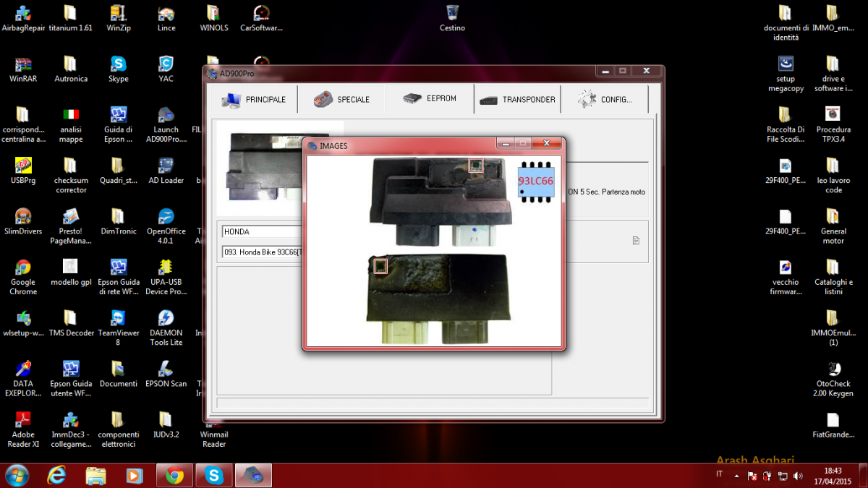Open the titanium 1.61 folder
868x488 pixels.
pos(70,18)
